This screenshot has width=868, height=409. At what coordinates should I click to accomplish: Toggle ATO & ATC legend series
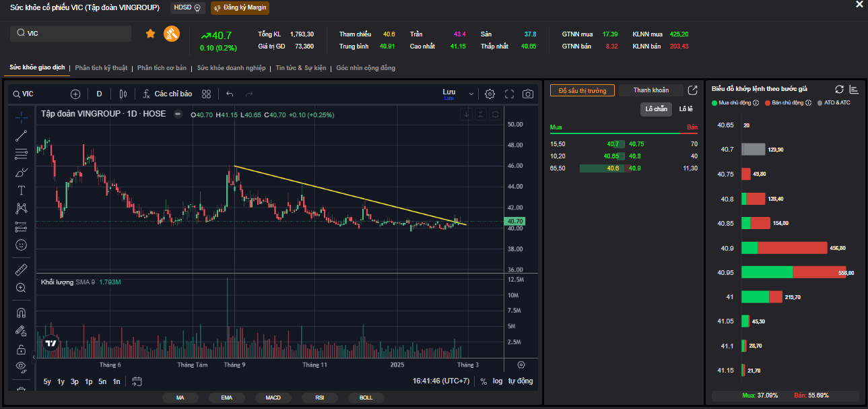point(834,103)
